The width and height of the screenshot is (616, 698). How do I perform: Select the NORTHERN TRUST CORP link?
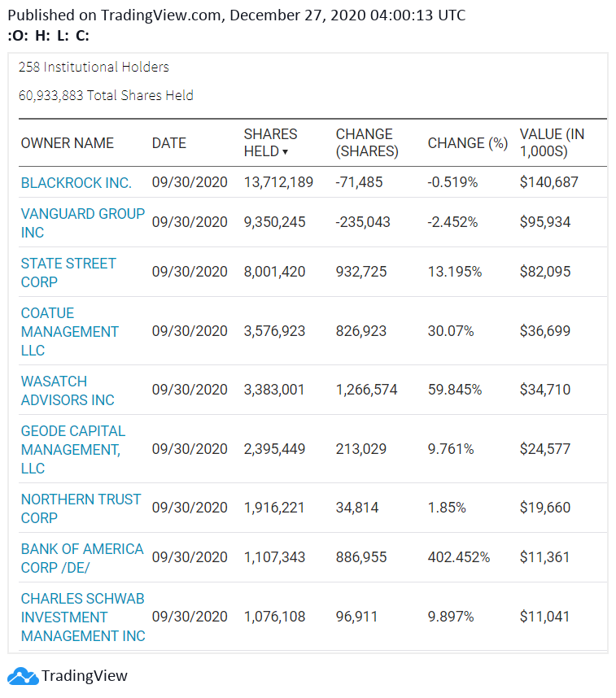(81, 508)
